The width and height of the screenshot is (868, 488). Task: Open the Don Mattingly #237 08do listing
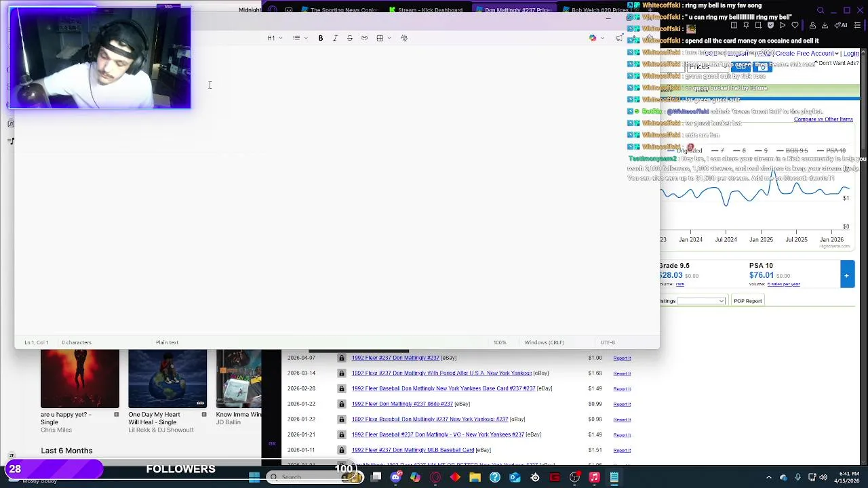pos(401,404)
